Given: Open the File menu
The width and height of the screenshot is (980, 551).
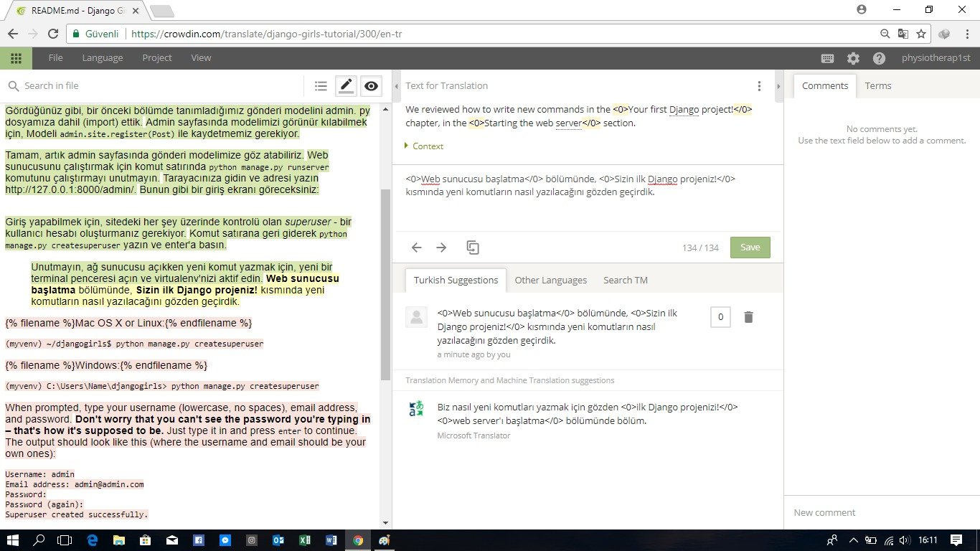Looking at the screenshot, I should click(x=55, y=58).
